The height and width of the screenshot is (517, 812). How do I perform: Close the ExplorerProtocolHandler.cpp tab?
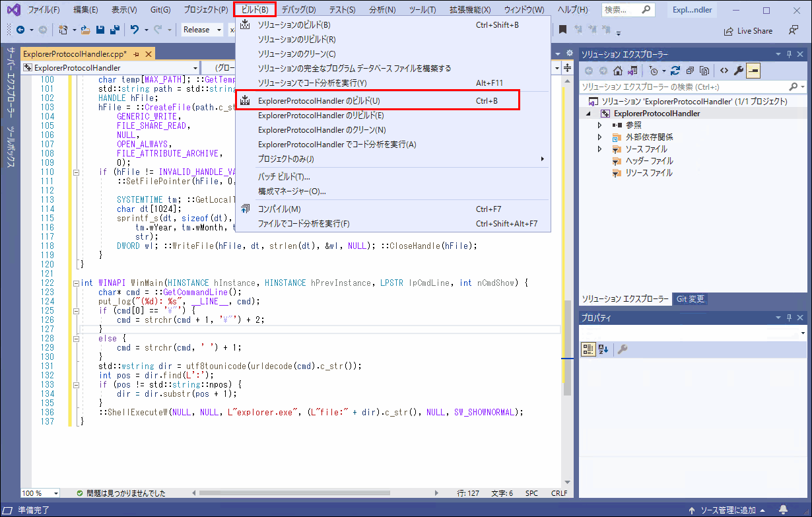tap(148, 53)
